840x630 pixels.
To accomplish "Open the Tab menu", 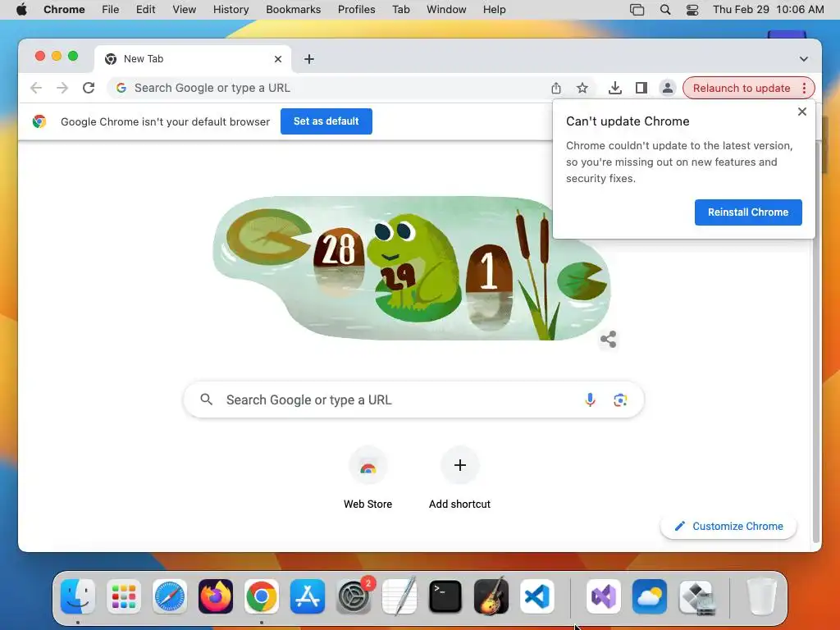I will 400,10.
